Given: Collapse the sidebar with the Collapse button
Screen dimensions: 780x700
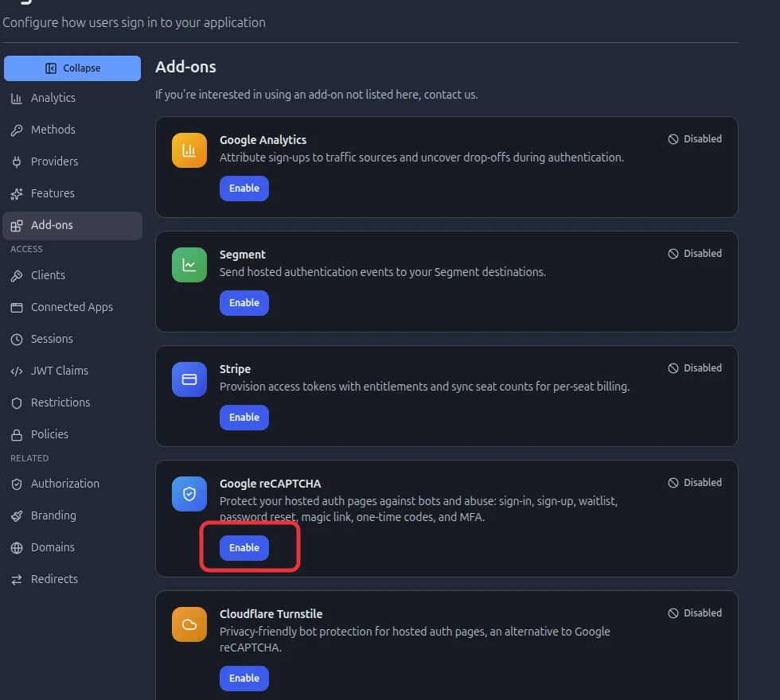Looking at the screenshot, I should pos(72,68).
